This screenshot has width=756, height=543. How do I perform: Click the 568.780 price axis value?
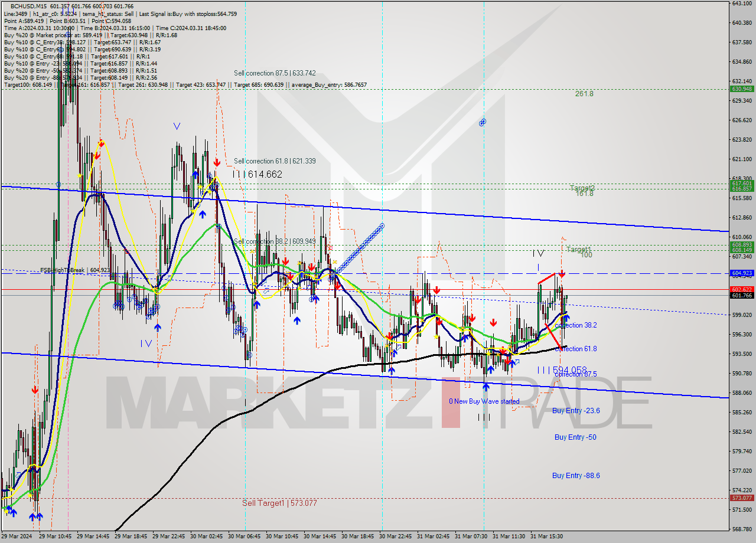742,529
